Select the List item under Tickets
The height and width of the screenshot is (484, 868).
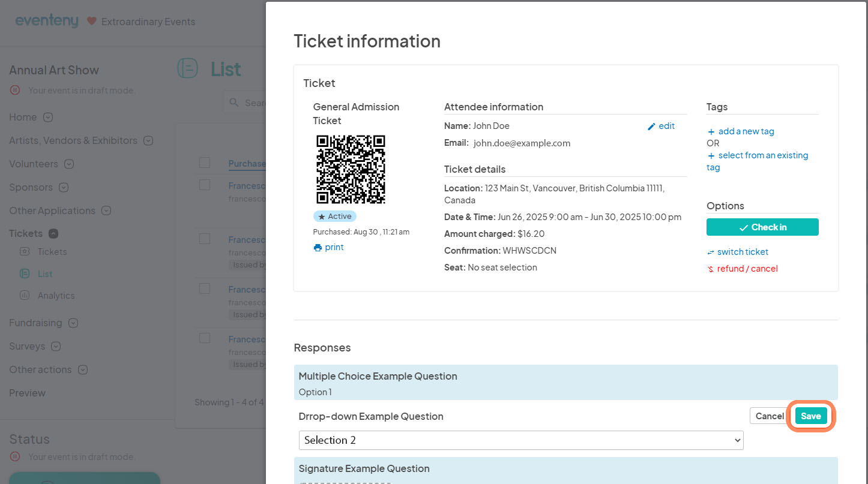[x=45, y=274]
